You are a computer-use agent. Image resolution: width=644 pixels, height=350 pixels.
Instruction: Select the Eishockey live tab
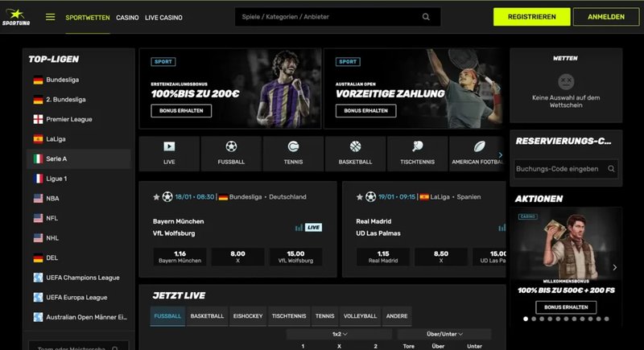click(248, 316)
